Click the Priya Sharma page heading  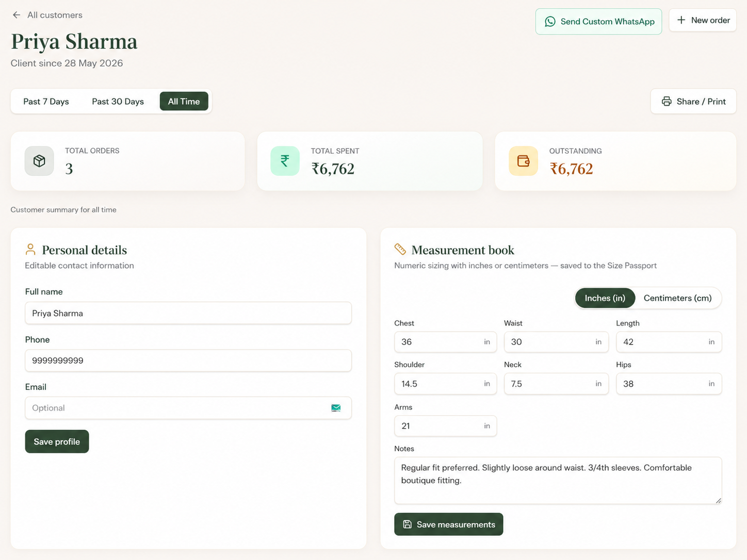[74, 42]
